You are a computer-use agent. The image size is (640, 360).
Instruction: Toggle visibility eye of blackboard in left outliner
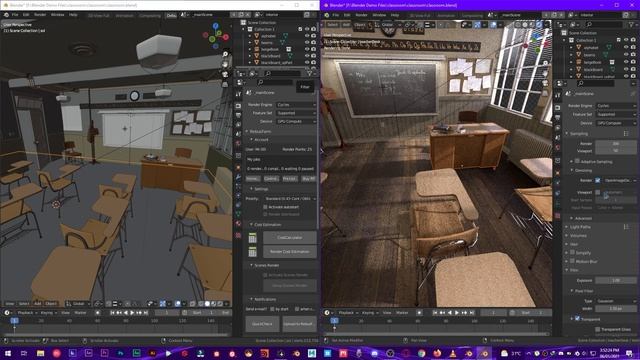click(307, 56)
